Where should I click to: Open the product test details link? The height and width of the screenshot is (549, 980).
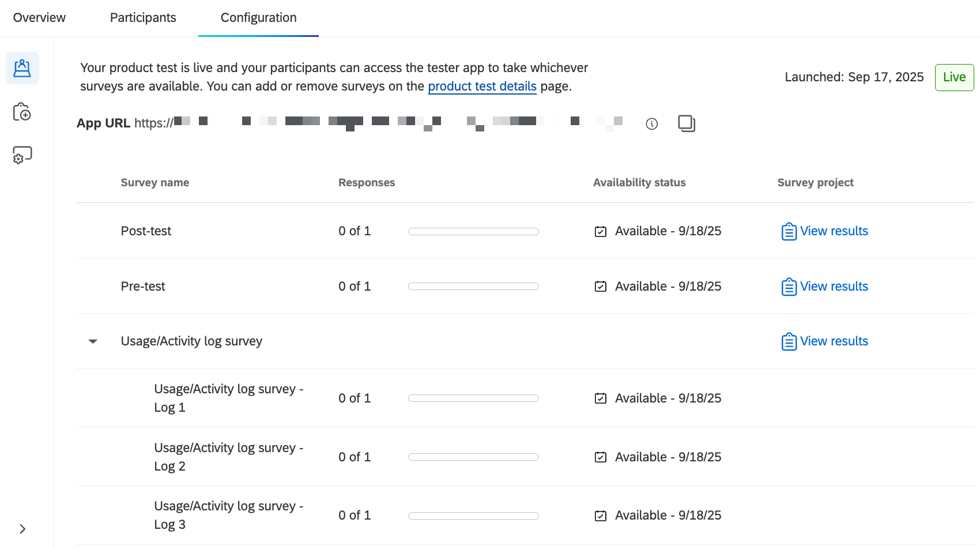pyautogui.click(x=482, y=86)
